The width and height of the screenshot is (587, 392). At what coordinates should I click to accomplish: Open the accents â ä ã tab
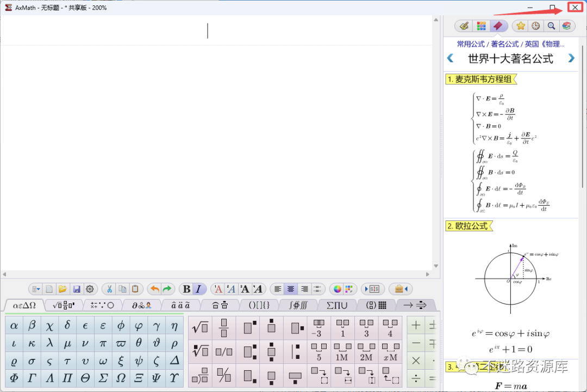coord(180,305)
